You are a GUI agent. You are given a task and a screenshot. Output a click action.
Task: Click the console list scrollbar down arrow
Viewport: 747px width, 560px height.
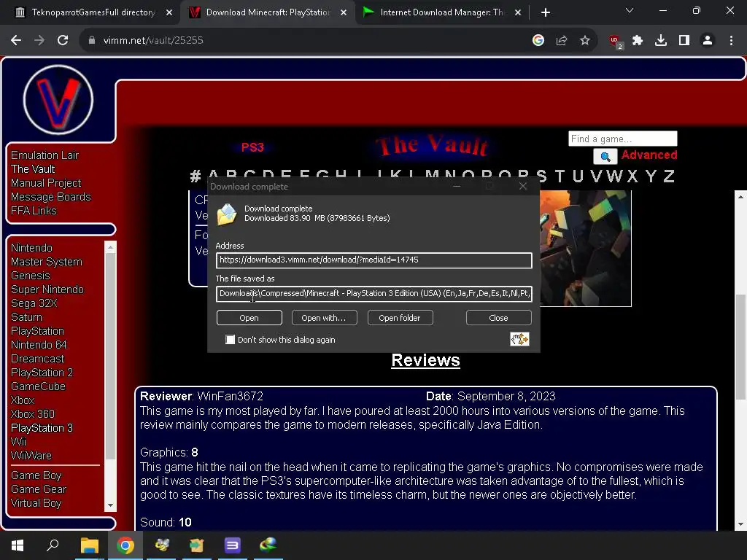coord(111,505)
